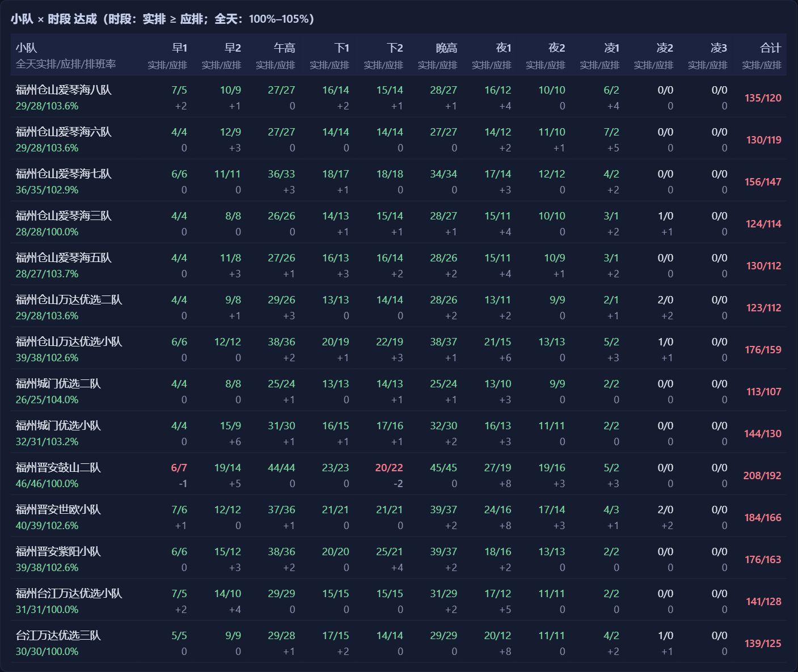798x672 pixels.
Task: Select team name 福州仓山万达优选二队
Action: pos(69,299)
